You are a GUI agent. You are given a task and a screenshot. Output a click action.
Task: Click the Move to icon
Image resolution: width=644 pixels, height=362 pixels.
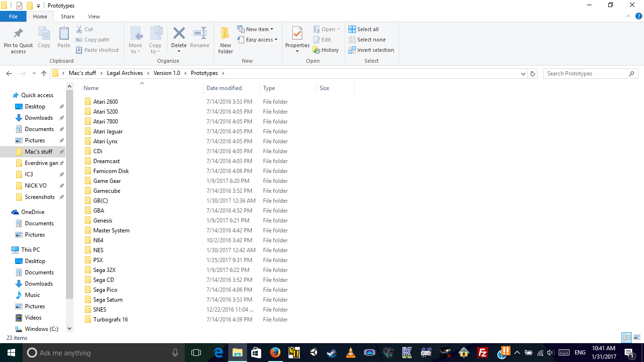click(x=135, y=33)
